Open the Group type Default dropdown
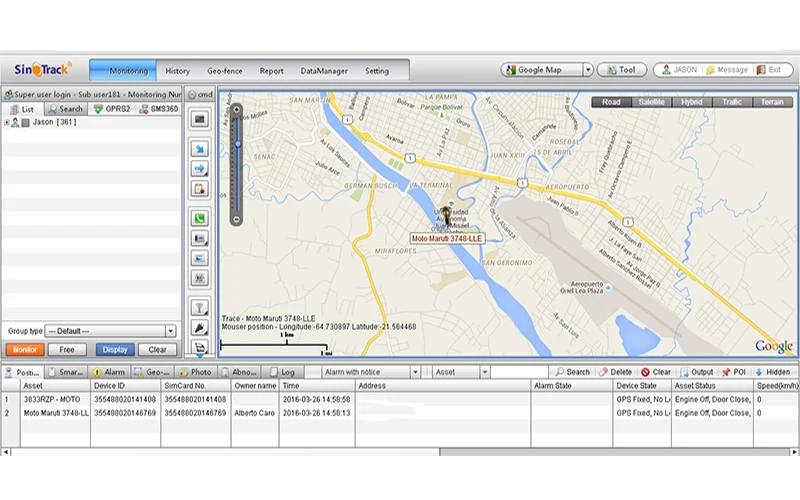800x500 pixels. pos(170,330)
